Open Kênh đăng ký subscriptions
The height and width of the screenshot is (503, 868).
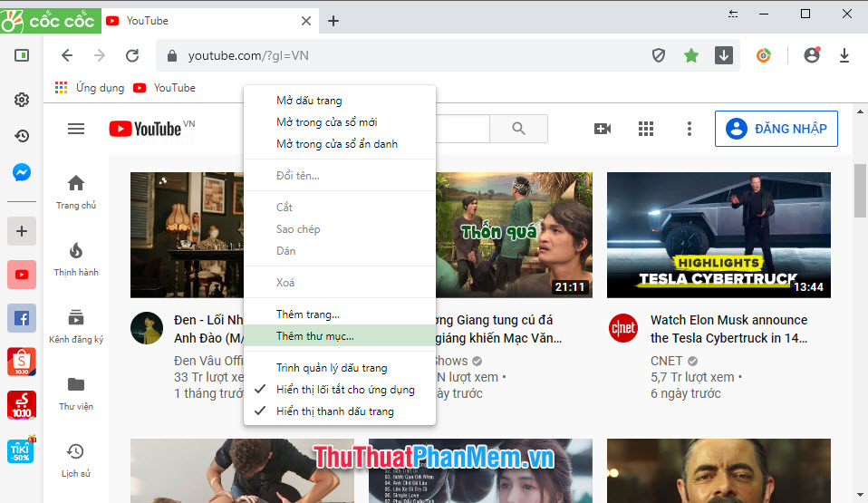[76, 326]
